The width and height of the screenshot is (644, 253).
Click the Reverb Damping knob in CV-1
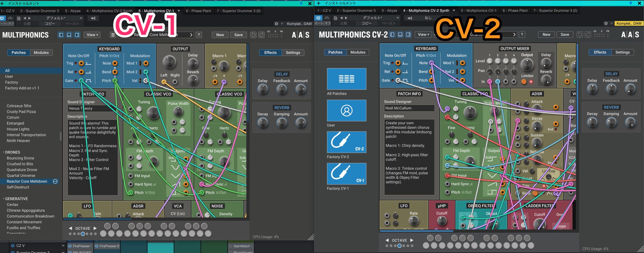(x=281, y=123)
